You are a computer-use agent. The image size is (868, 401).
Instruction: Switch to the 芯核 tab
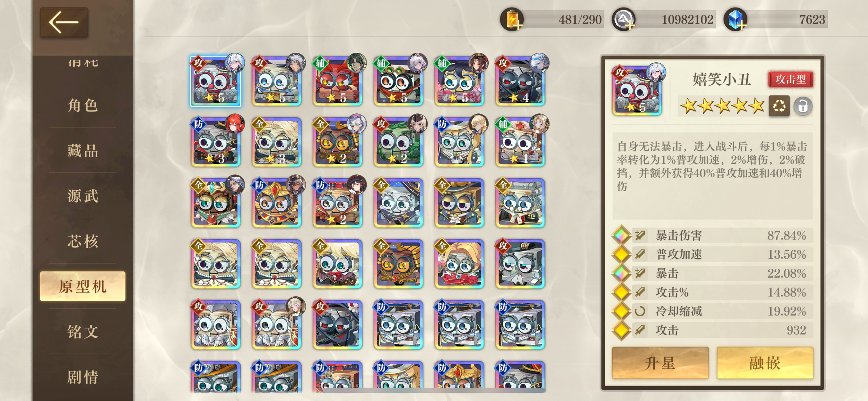(x=83, y=241)
